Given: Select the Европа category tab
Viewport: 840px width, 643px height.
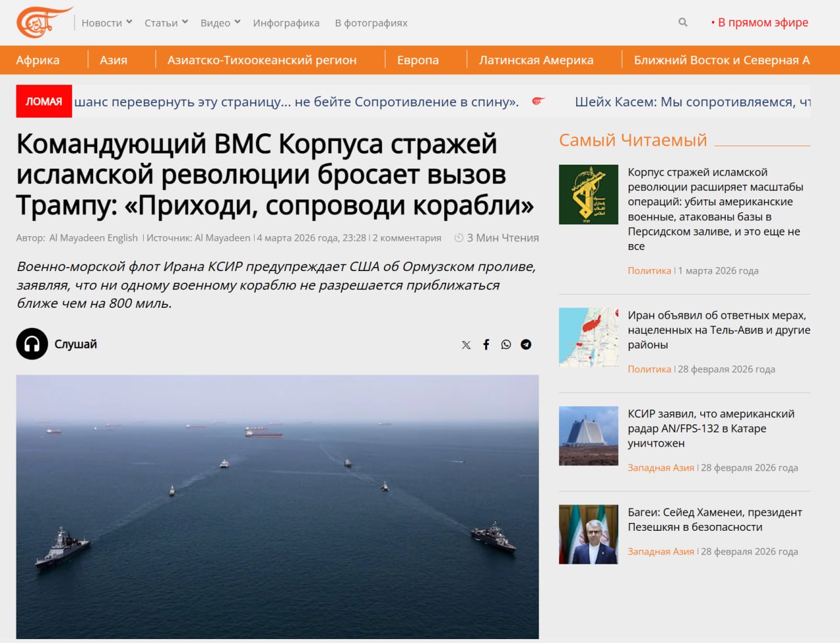Looking at the screenshot, I should pos(417,60).
